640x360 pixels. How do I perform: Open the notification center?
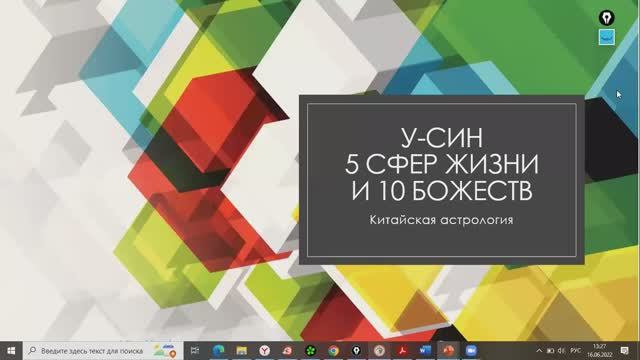coord(624,351)
